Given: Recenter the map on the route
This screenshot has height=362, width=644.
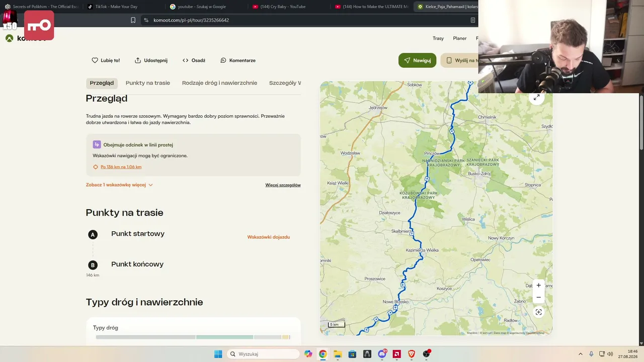Looking at the screenshot, I should tap(538, 312).
